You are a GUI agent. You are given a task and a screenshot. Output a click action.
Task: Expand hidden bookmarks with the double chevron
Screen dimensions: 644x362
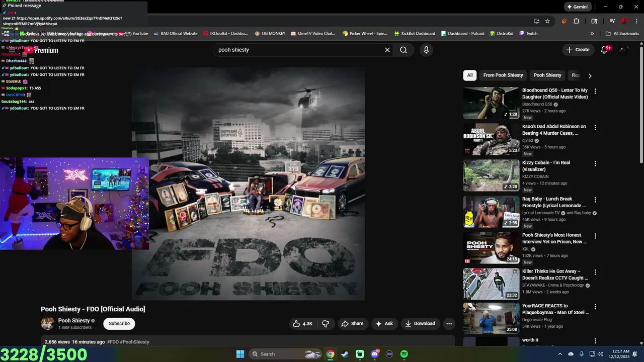(592, 34)
